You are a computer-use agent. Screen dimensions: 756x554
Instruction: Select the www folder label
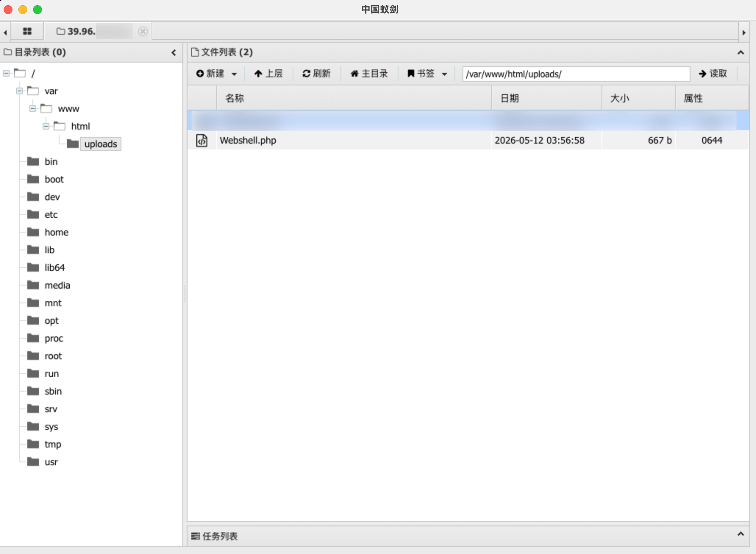tap(68, 109)
